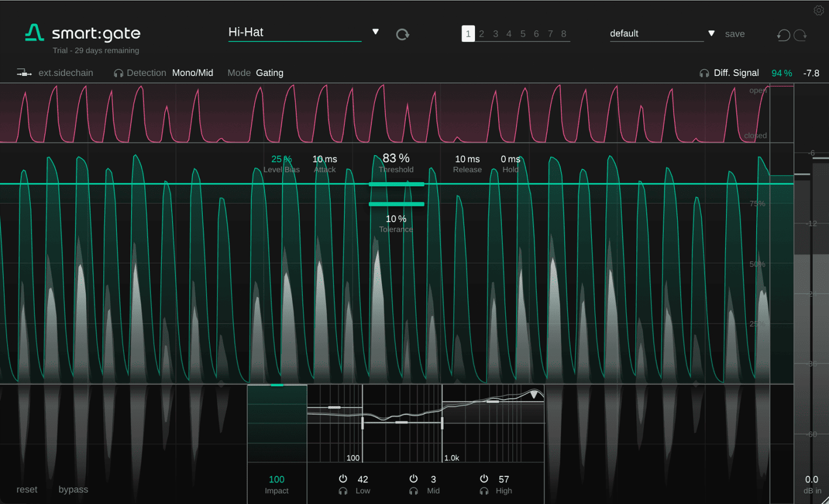This screenshot has height=504, width=829.
Task: Click the redo arrow icon
Action: click(x=801, y=35)
